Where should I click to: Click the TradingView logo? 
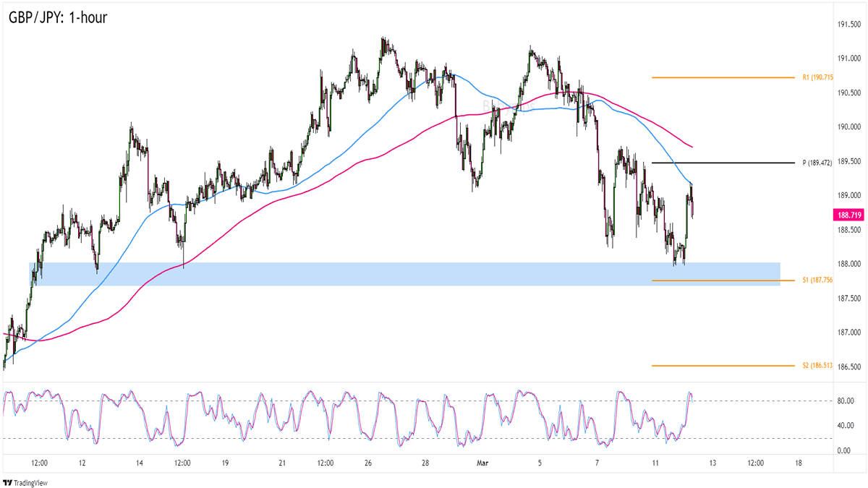click(x=23, y=482)
